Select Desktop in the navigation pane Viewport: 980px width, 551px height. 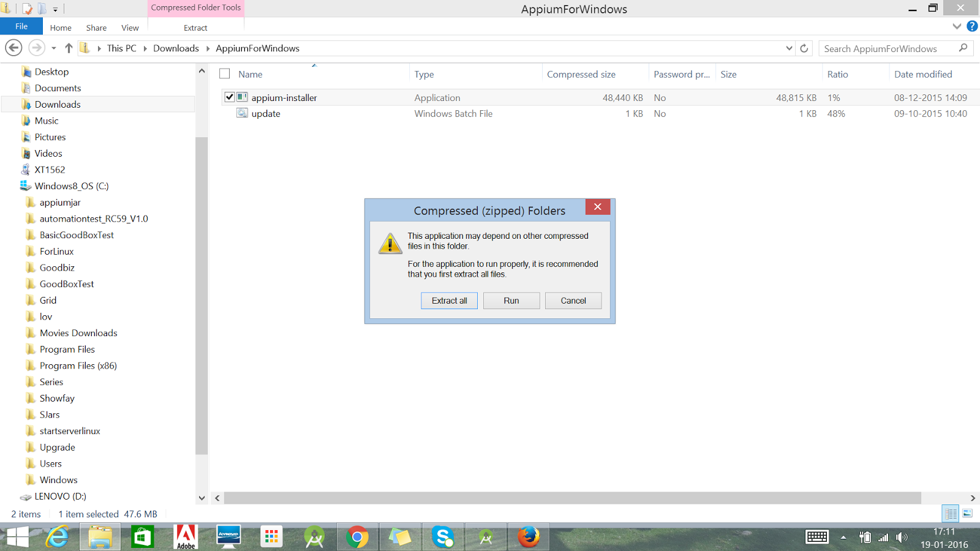tap(51, 72)
